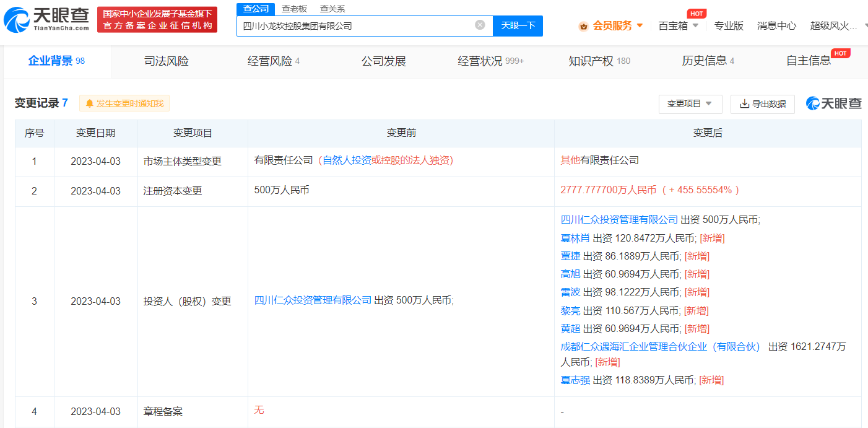Click the download icon on Export Data
The height and width of the screenshot is (428, 868).
(744, 104)
